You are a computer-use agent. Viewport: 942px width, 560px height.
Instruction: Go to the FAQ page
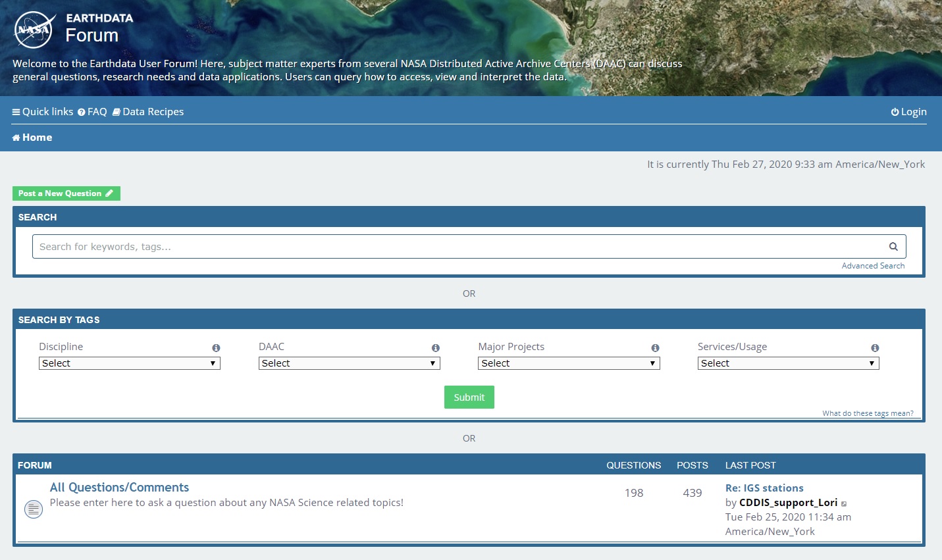[x=92, y=112]
